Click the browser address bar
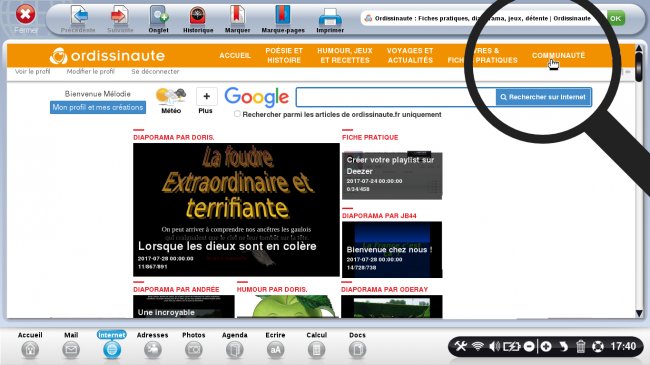This screenshot has width=650, height=365. (483, 18)
